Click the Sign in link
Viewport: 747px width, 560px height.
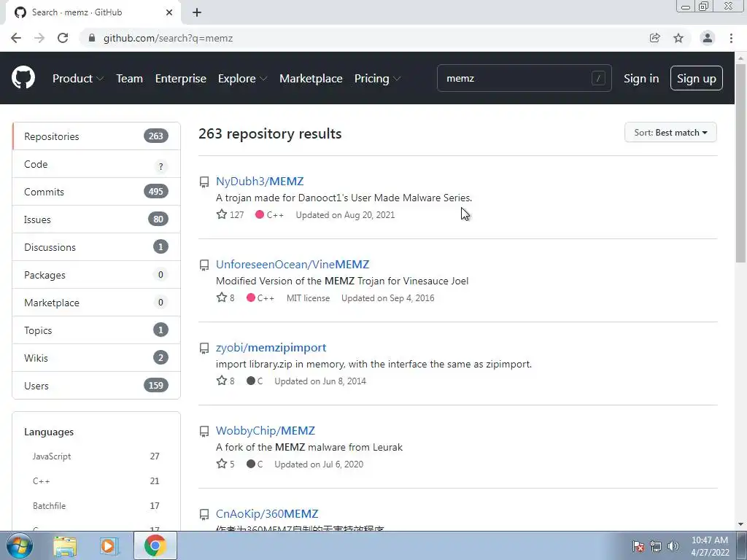click(x=641, y=79)
